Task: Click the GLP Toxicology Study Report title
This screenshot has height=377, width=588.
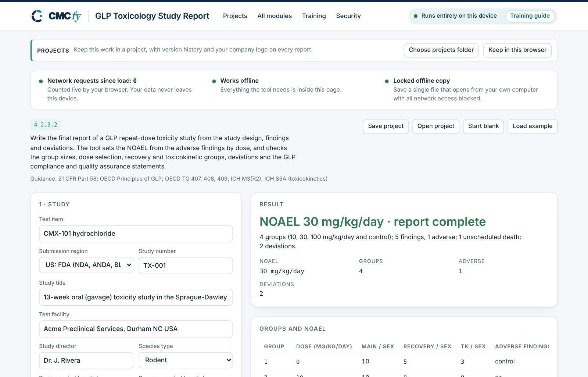Action: 152,16
